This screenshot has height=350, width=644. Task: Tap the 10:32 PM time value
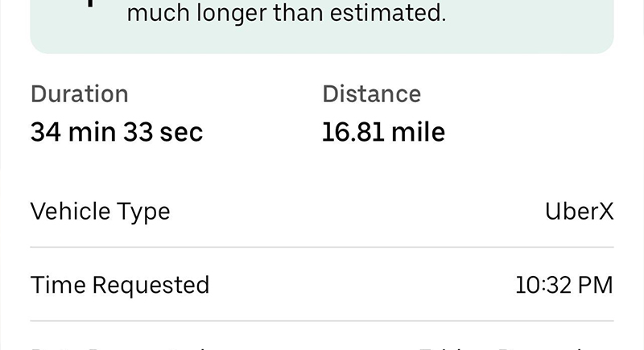(564, 285)
